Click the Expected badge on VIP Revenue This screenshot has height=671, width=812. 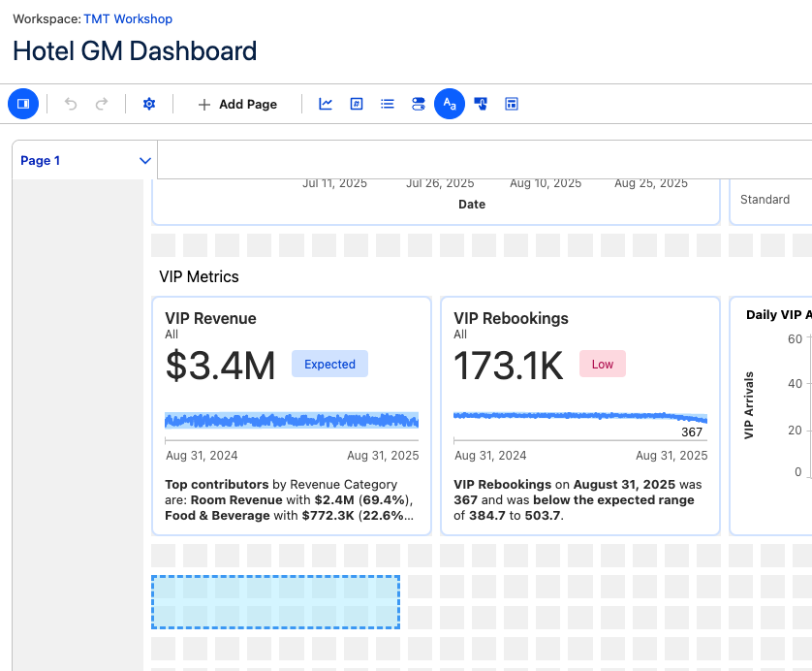329,365
